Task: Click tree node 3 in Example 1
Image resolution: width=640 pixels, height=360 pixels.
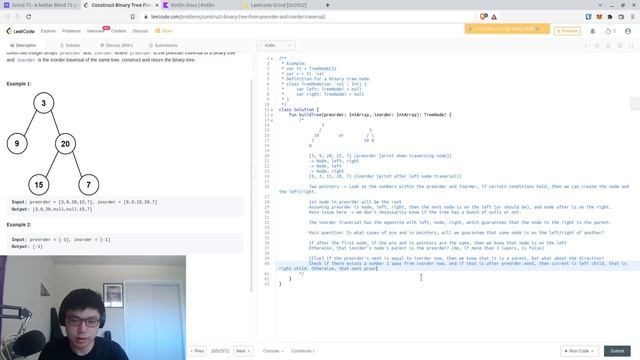Action: click(44, 103)
